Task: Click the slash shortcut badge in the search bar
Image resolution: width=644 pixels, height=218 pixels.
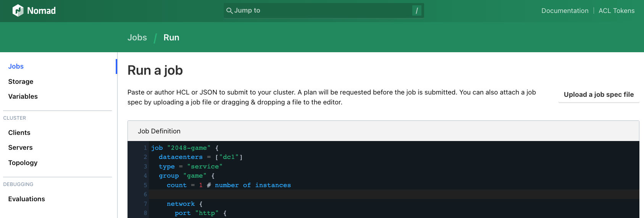Action: (416, 11)
